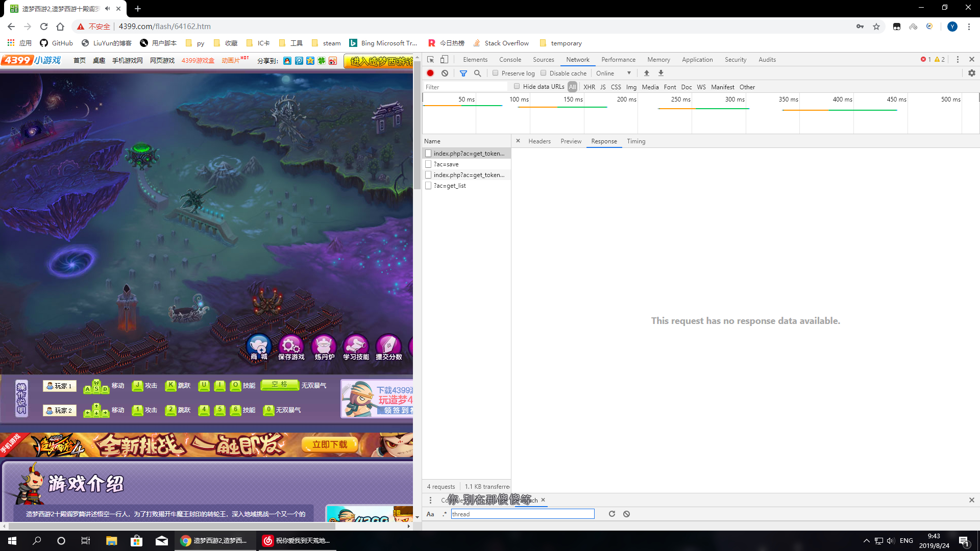Close the DevTools panel
The height and width of the screenshot is (551, 980).
click(972, 60)
